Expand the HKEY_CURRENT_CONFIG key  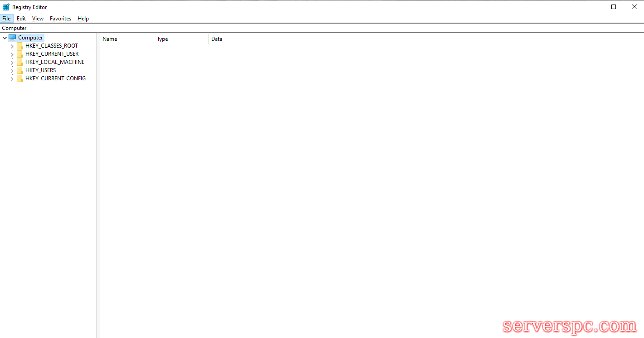tap(12, 78)
